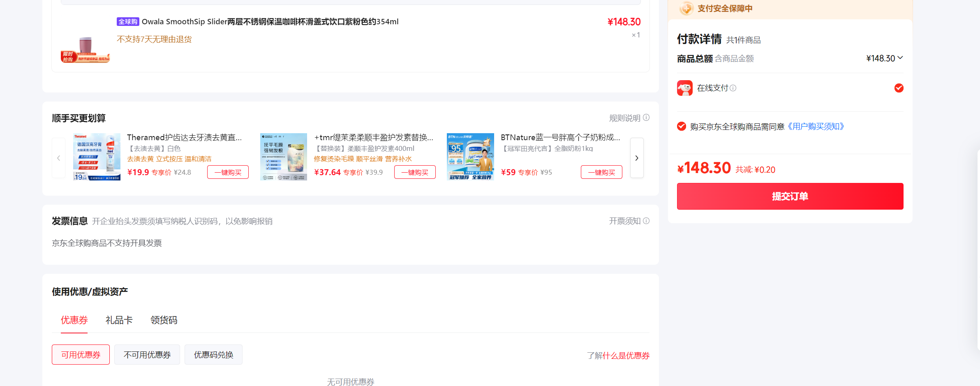The height and width of the screenshot is (386, 980).
Task: Buy +tmr conditioner with 一键购买
Action: click(415, 172)
